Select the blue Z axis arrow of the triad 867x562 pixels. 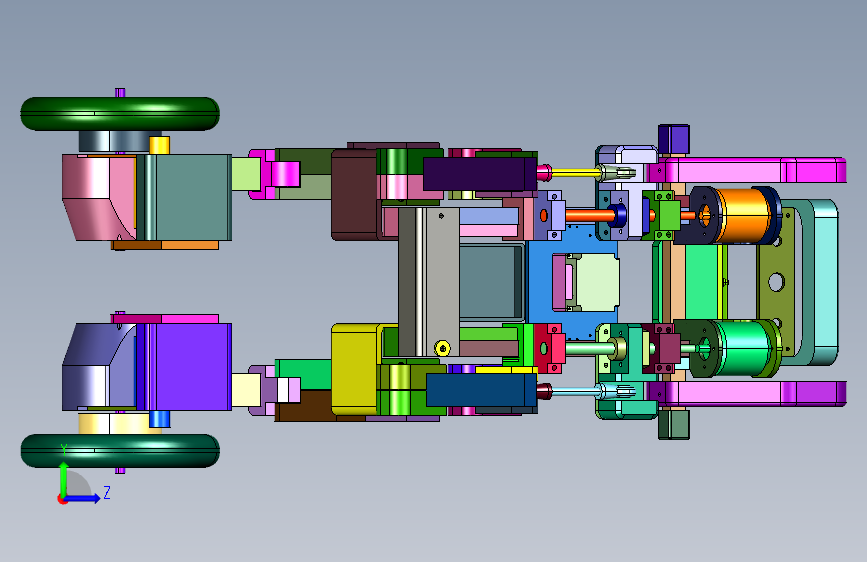(x=82, y=498)
